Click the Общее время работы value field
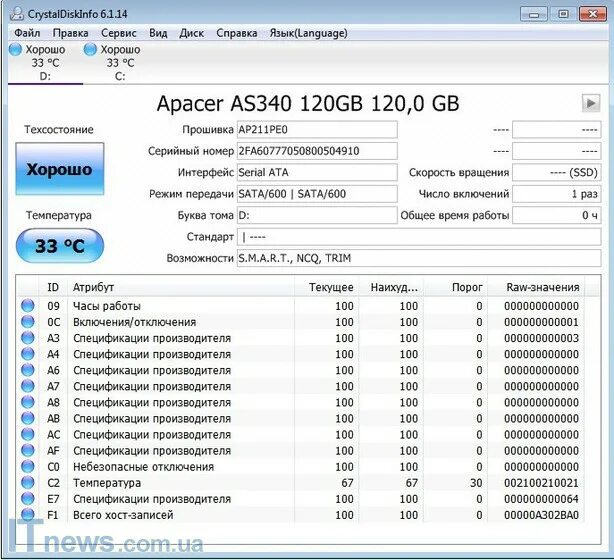614x560 pixels. (x=556, y=215)
